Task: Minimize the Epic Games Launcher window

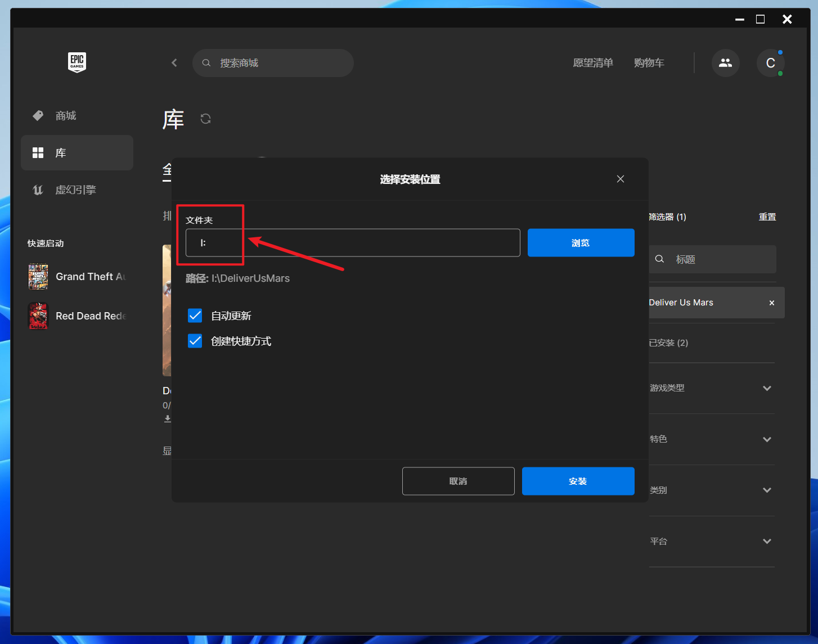Action: coord(740,19)
